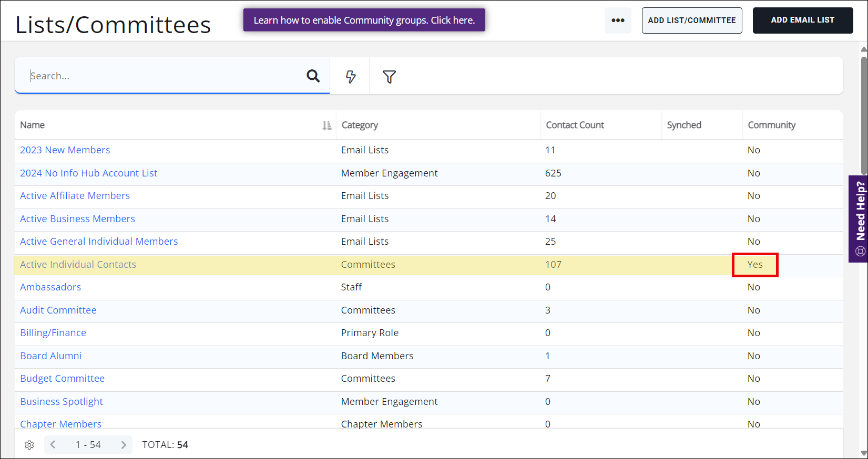
Task: Open Active Individual Contacts committee
Action: click(78, 265)
